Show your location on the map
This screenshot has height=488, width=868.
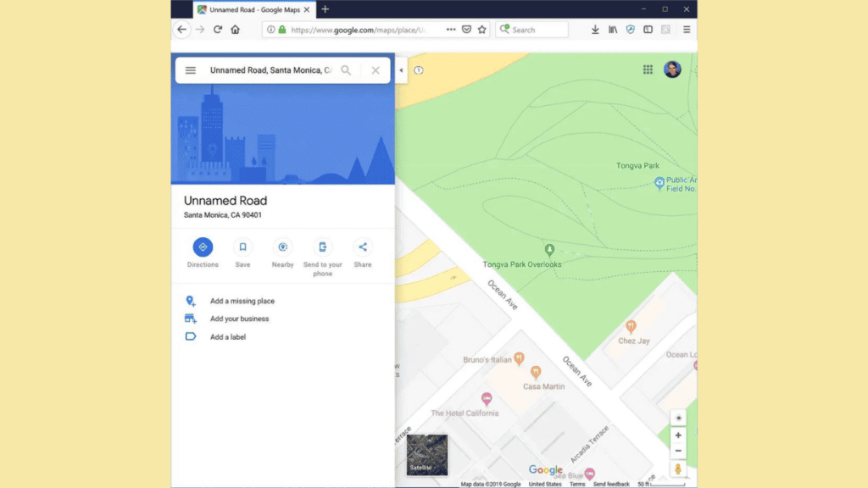pos(678,419)
